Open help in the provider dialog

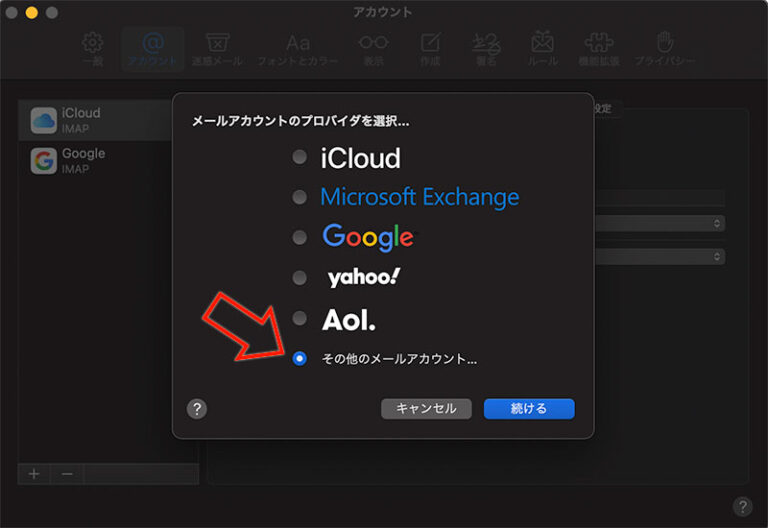coord(197,408)
